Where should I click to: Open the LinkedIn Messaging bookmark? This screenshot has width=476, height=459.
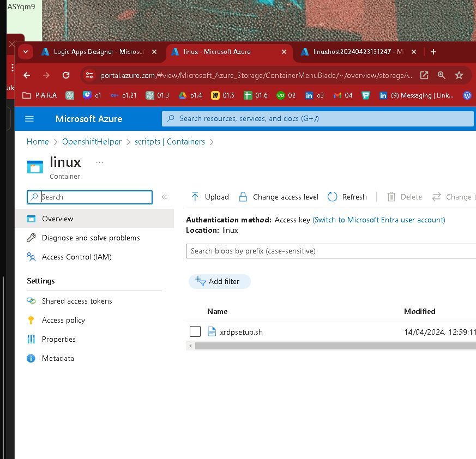coord(417,95)
